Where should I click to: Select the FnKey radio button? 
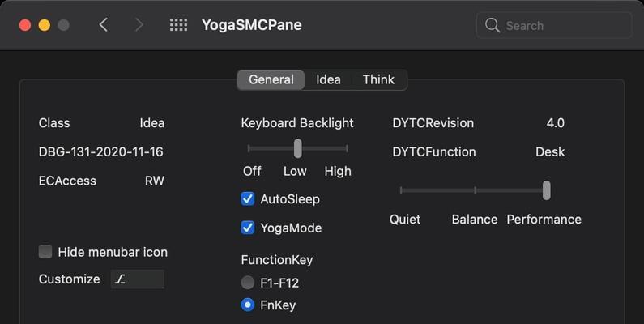click(248, 305)
